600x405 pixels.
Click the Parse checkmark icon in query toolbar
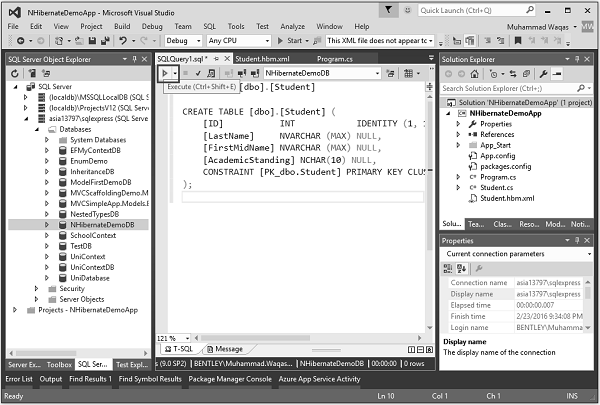click(x=199, y=74)
